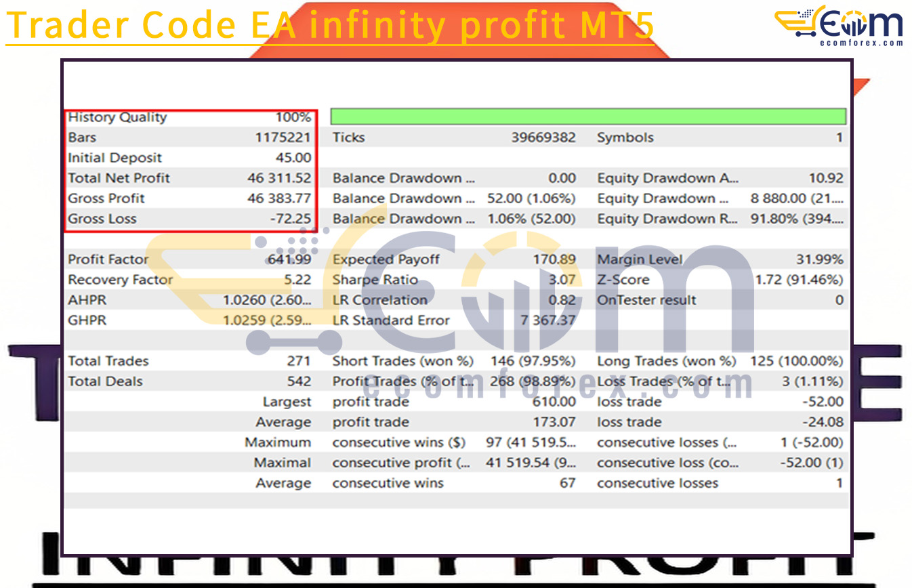Select average consecutive wins value 67

click(x=568, y=483)
